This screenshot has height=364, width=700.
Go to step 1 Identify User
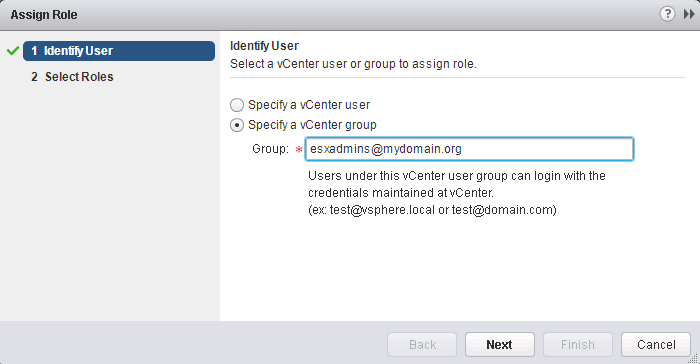pyautogui.click(x=119, y=51)
